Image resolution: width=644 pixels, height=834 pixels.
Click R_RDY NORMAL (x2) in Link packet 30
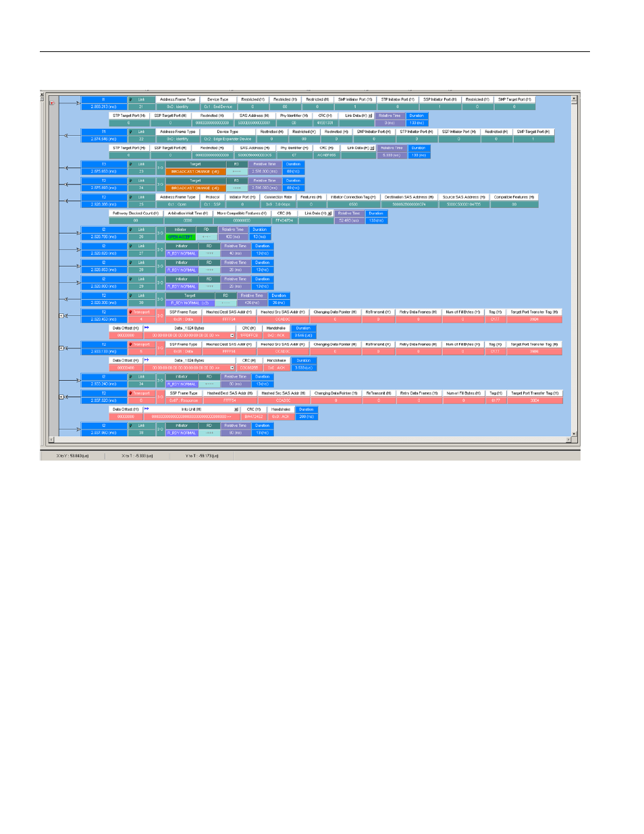pos(190,303)
